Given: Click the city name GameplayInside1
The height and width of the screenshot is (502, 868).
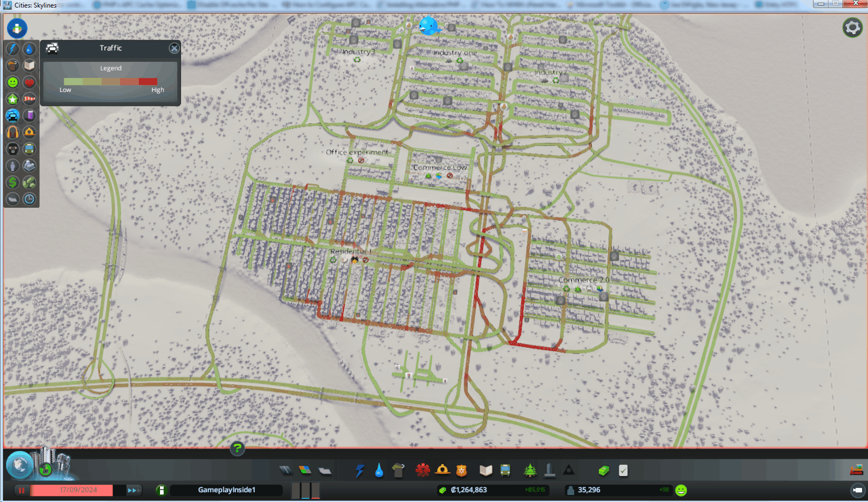Looking at the screenshot, I should (x=226, y=490).
